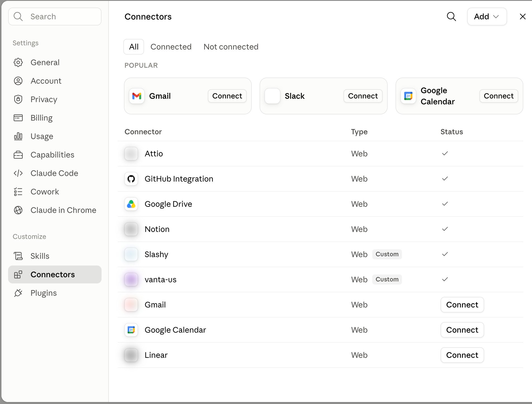Click the GitHub Integration status checkmark

(x=445, y=178)
